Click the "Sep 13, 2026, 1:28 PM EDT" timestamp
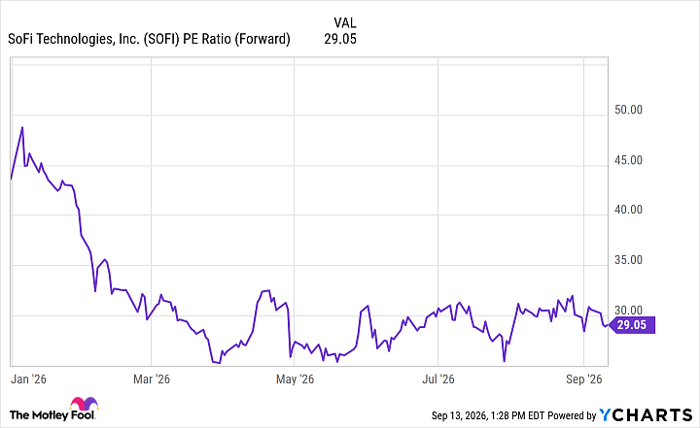 (488, 416)
